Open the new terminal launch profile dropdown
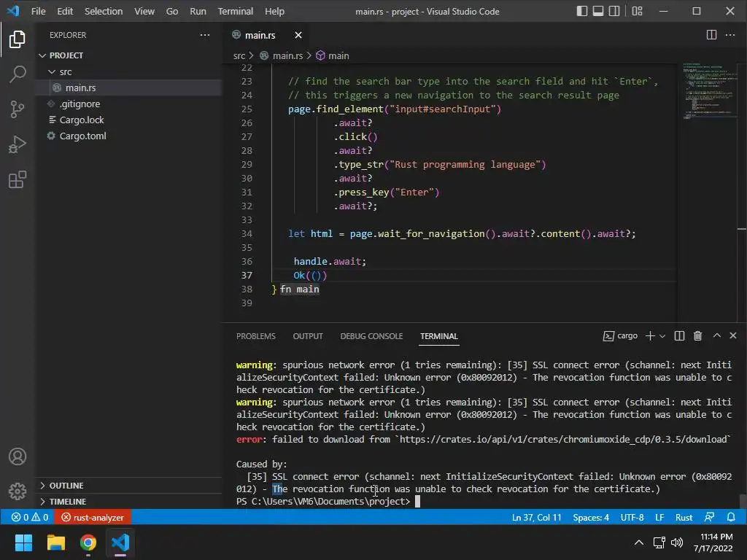 point(662,336)
